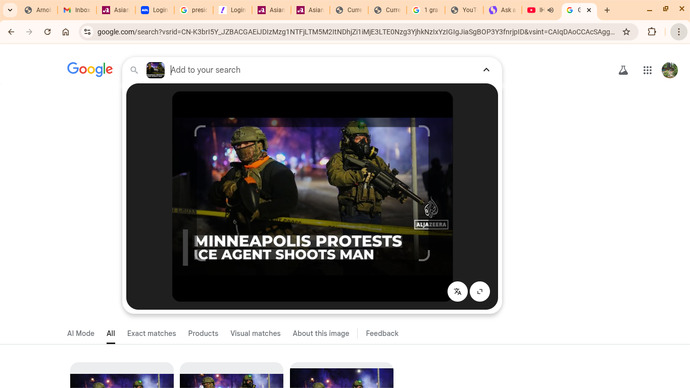Click the Google logo
The width and height of the screenshot is (690, 388).
tap(90, 70)
